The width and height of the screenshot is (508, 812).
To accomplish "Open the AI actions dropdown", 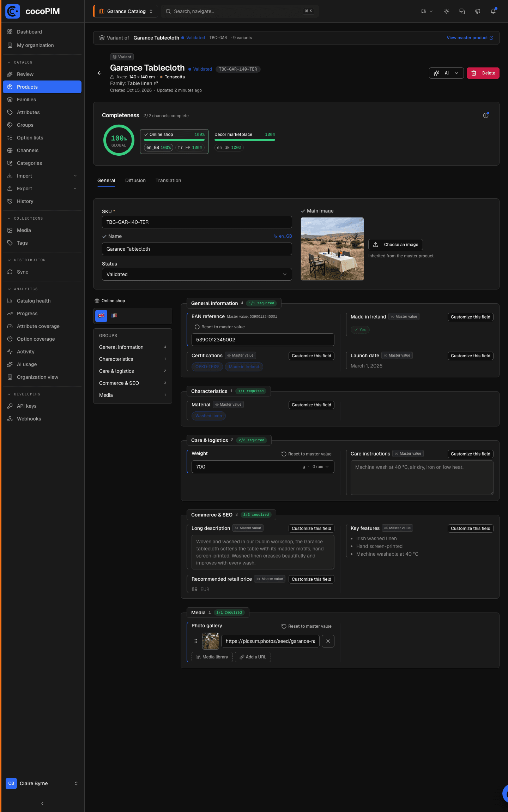I will [x=446, y=73].
